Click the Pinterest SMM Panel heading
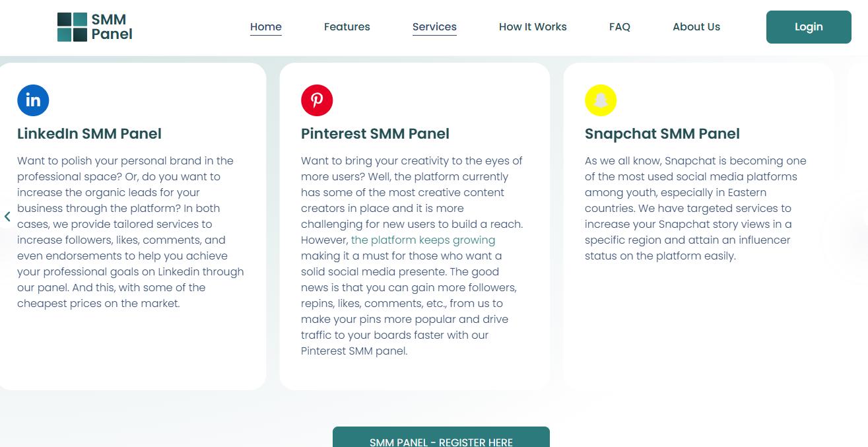 pyautogui.click(x=375, y=134)
